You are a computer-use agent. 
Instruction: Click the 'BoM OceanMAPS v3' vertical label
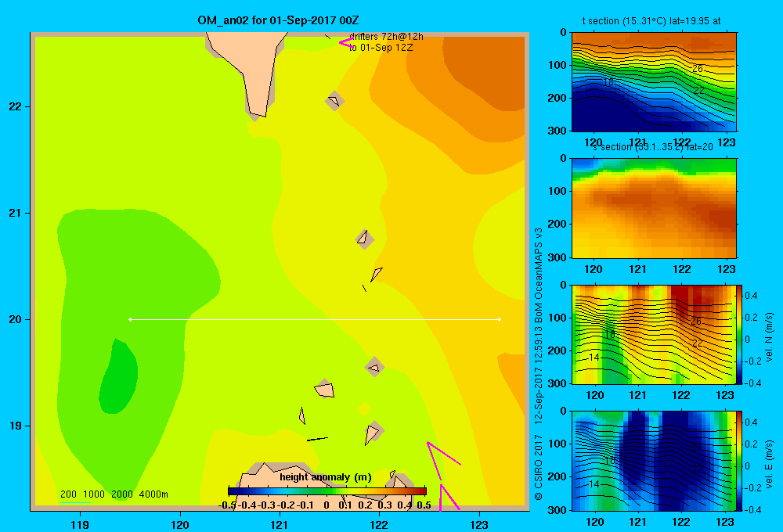539,275
